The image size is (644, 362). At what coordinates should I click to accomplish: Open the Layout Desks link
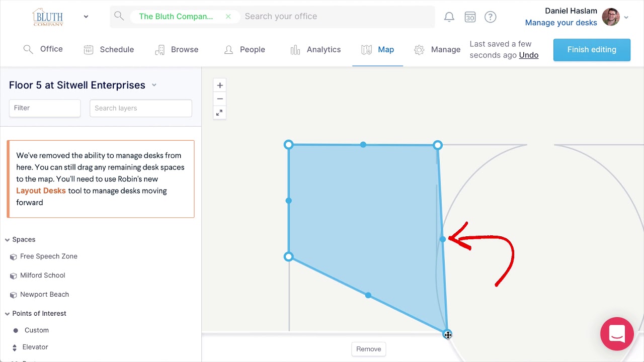[x=41, y=191]
